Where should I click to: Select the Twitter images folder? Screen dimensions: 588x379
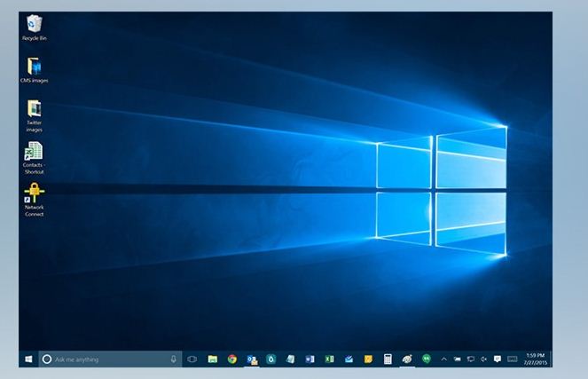34,116
